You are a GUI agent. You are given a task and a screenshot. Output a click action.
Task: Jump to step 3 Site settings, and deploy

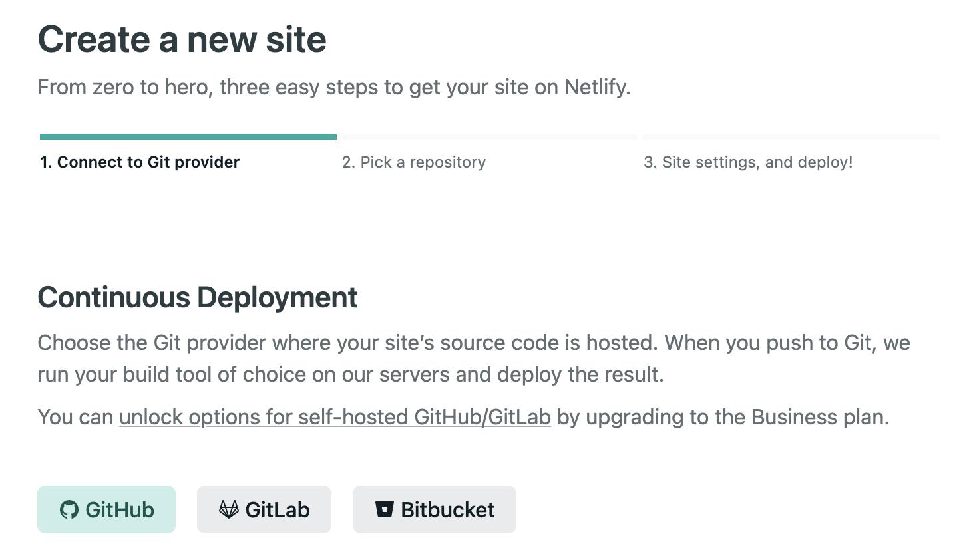(x=748, y=162)
